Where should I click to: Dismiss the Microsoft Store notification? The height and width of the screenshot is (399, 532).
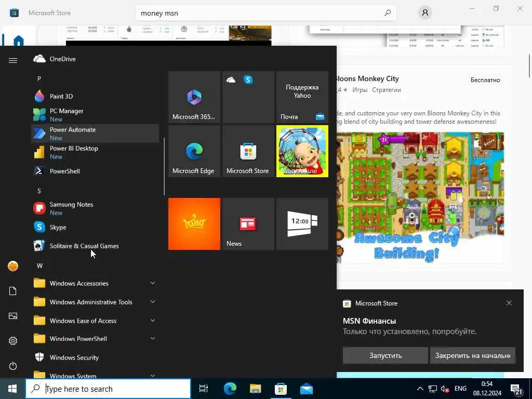click(x=509, y=303)
